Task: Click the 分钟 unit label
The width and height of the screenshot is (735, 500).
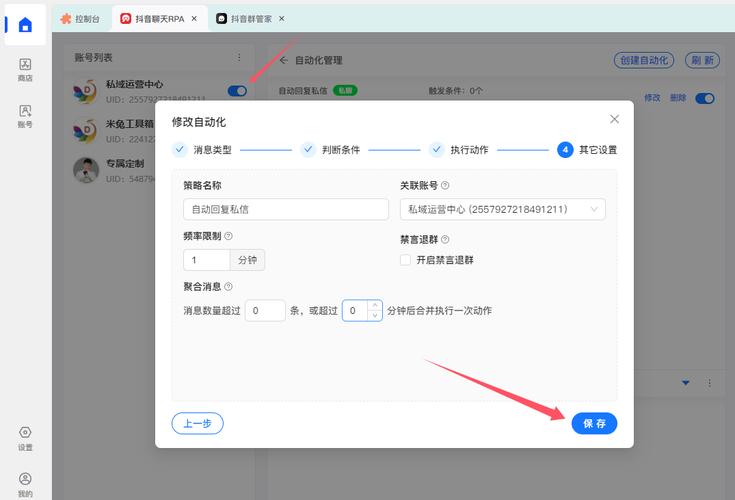Action: tap(247, 260)
